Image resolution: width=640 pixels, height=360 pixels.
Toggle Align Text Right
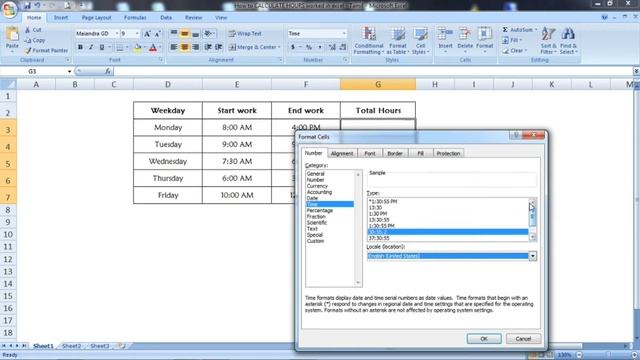pos(196,47)
